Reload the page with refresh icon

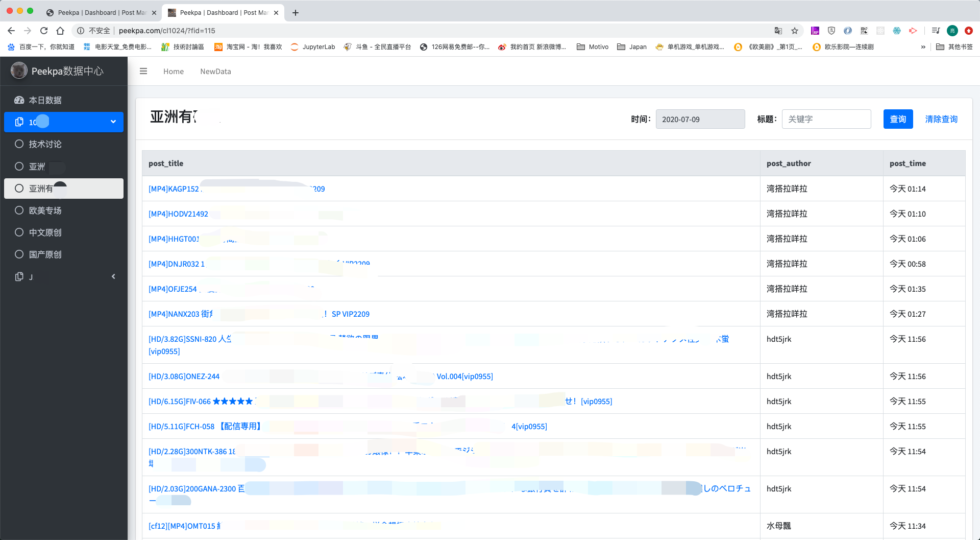click(x=44, y=31)
